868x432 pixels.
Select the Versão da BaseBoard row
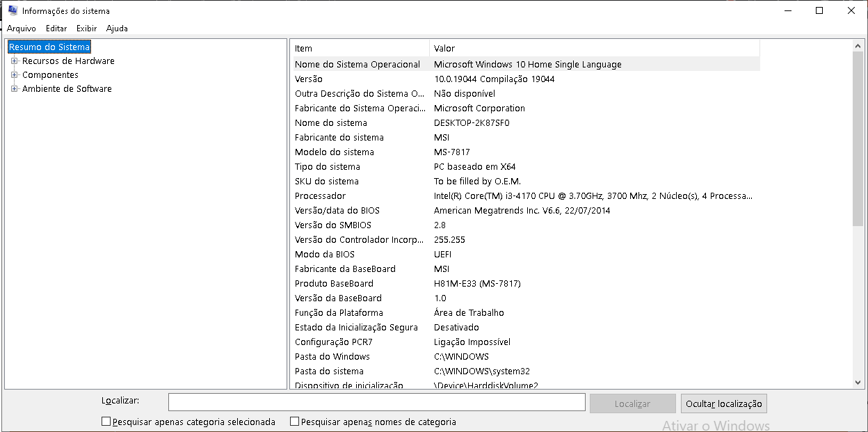525,298
